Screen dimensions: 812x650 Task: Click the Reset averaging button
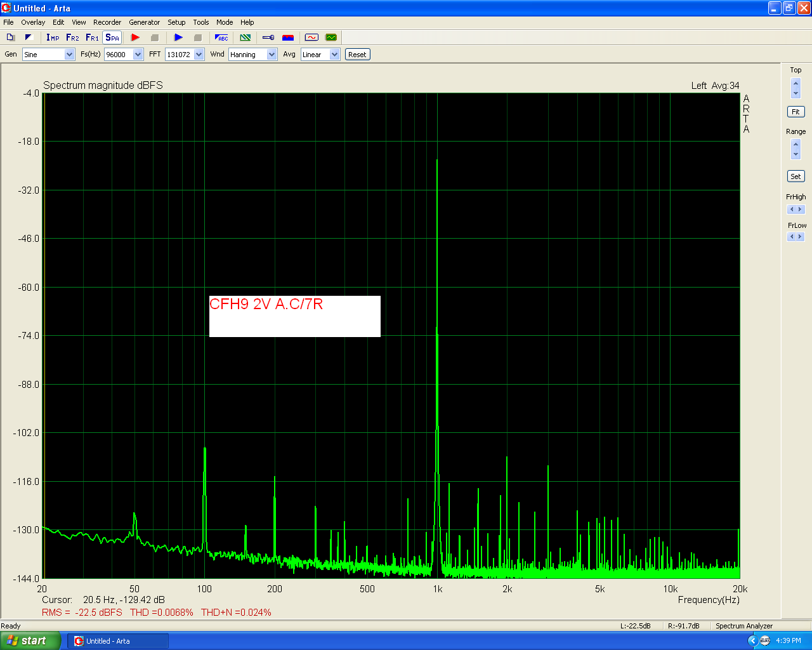[357, 55]
